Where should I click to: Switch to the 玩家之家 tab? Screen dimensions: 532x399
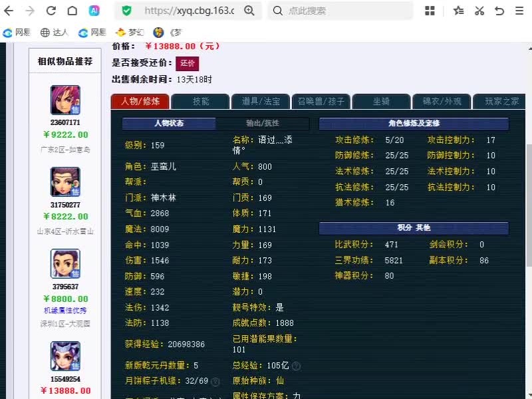pos(499,102)
